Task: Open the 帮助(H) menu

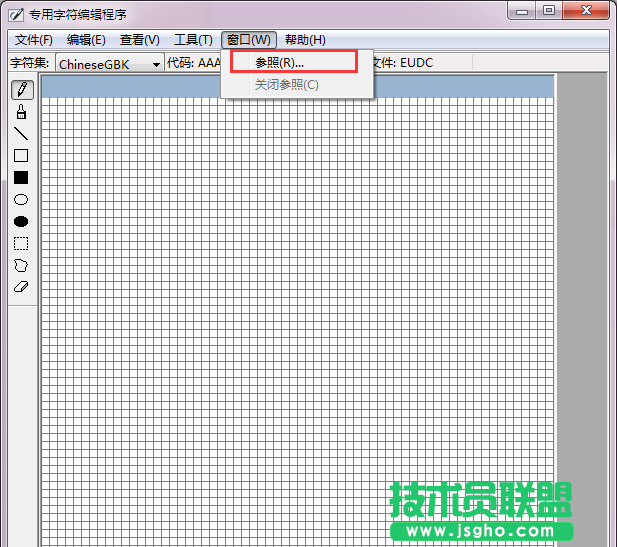Action: [305, 40]
